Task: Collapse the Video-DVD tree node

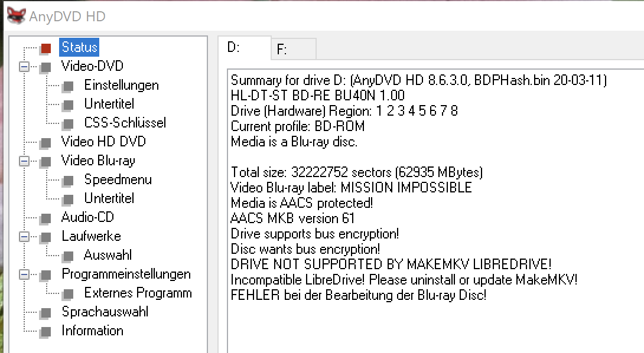Action: point(24,67)
